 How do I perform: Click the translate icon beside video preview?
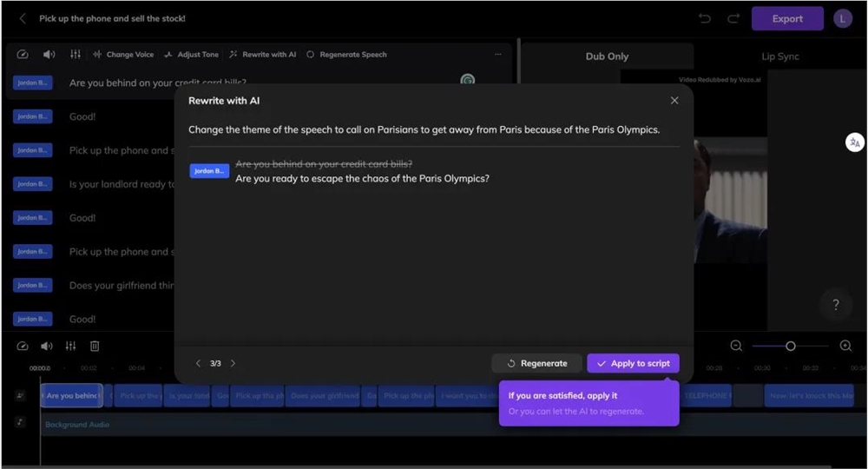click(x=854, y=142)
